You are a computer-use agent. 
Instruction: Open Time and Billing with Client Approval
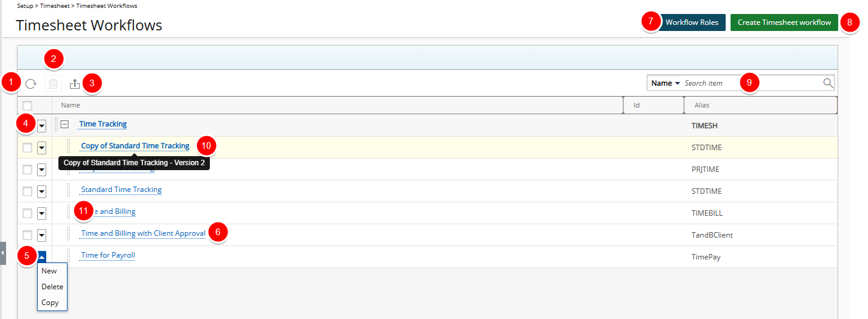pos(144,233)
